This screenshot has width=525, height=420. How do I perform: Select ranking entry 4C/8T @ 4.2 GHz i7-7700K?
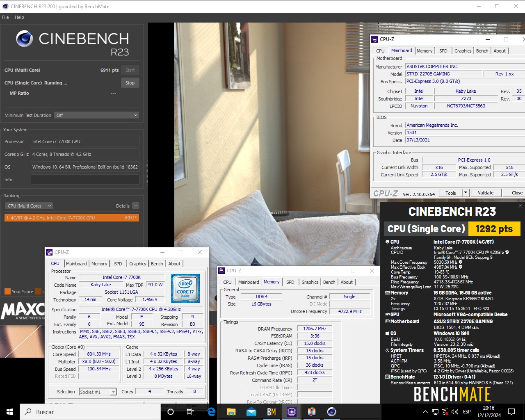[72, 218]
